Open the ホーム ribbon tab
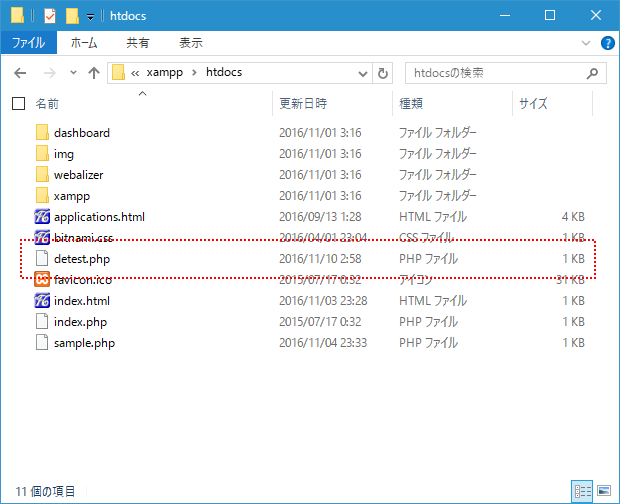 84,43
